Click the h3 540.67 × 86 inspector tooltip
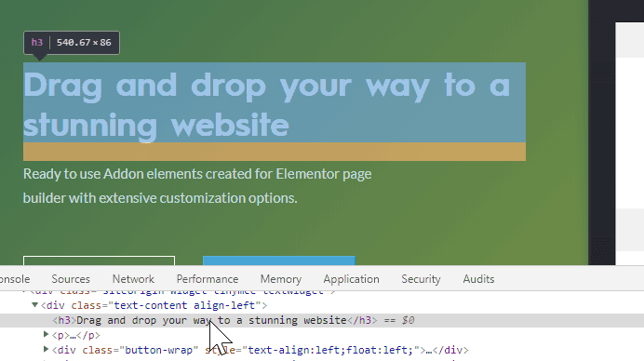The width and height of the screenshot is (644, 361). coord(72,43)
